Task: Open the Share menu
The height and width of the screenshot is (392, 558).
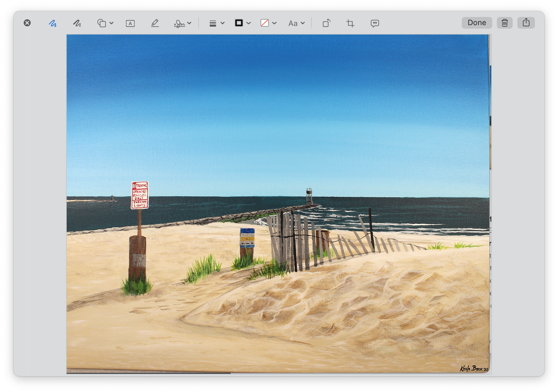Action: tap(526, 23)
